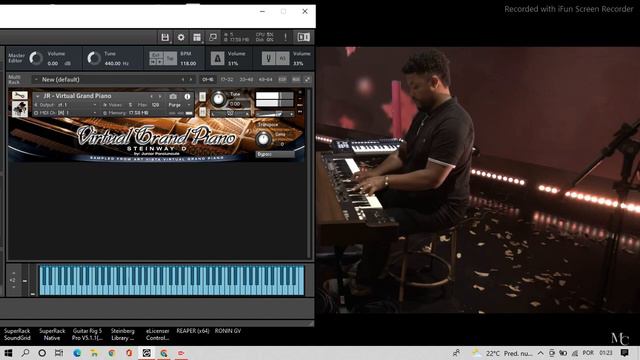Click the JR - Virtual Grand Piano name
Screen dimensions: 640x360
pos(77,96)
